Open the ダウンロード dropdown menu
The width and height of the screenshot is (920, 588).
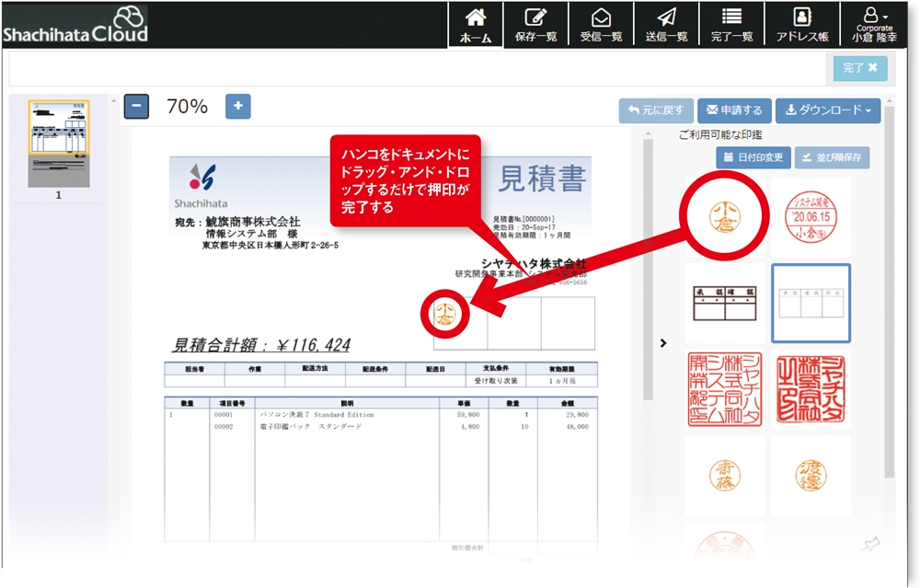click(827, 110)
